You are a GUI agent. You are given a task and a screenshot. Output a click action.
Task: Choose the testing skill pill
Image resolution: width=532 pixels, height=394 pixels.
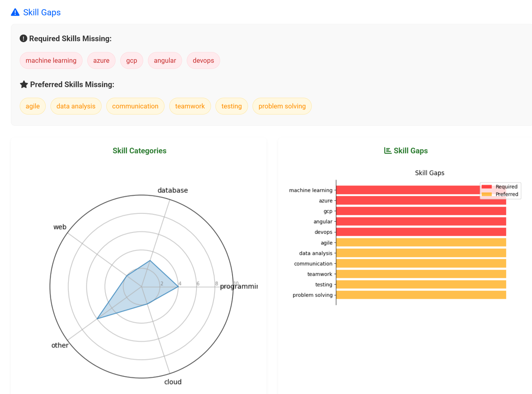pos(231,106)
